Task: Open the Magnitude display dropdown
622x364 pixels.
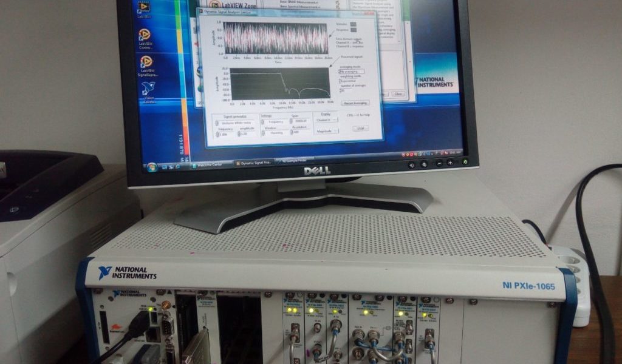Action: pos(326,130)
